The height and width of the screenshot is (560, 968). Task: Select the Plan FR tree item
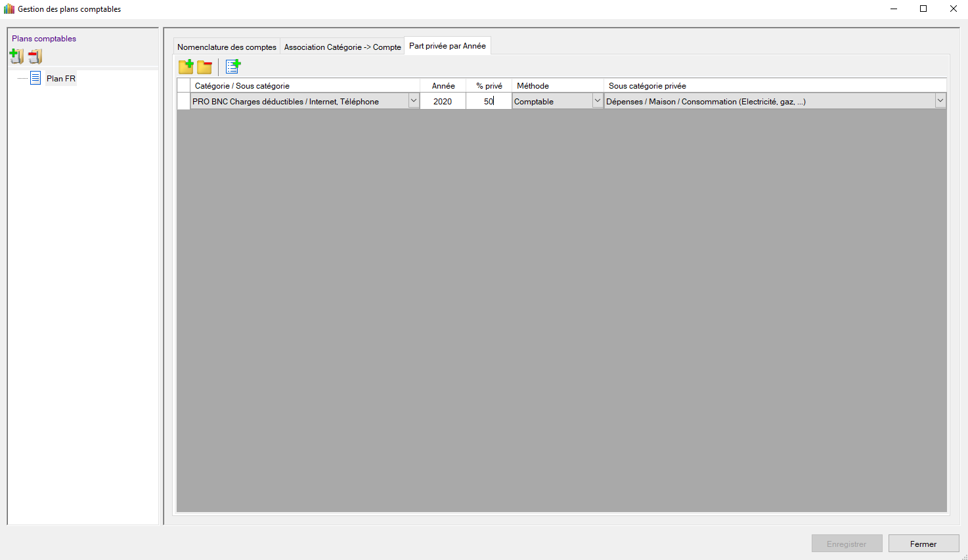click(x=61, y=79)
